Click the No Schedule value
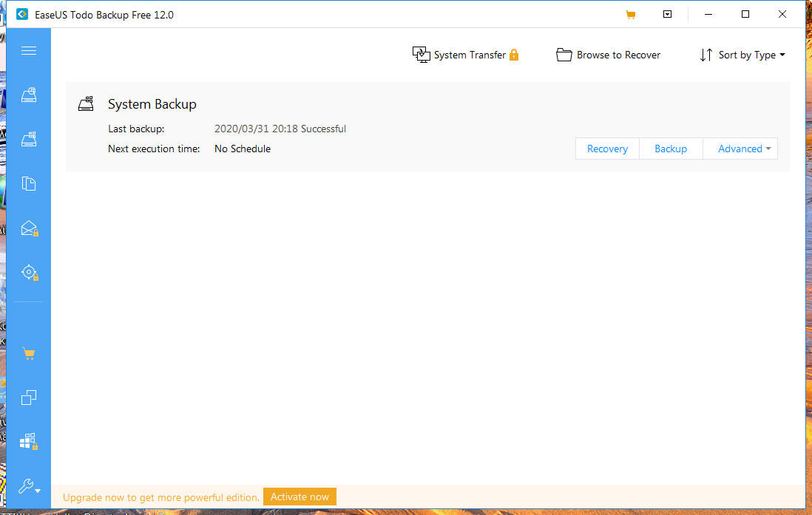Viewport: 812px width, 515px height. coord(243,149)
